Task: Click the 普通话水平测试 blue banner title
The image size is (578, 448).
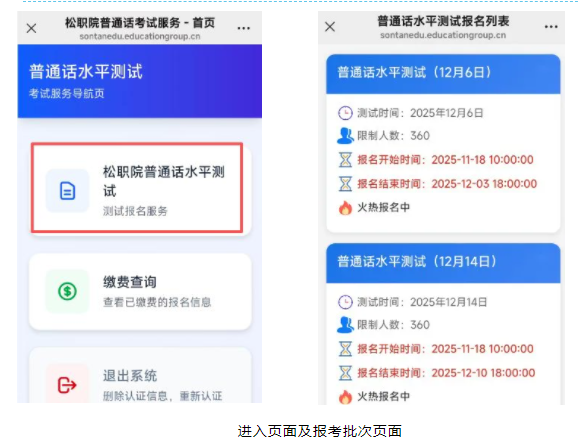Action: [x=86, y=72]
